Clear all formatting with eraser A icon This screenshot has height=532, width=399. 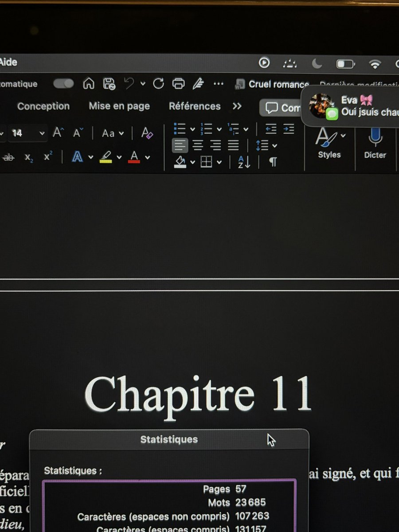click(147, 133)
